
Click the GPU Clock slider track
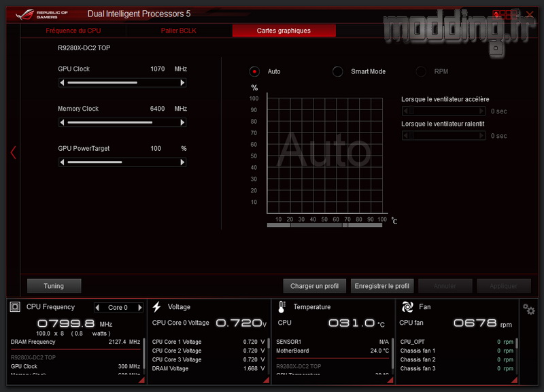click(122, 82)
